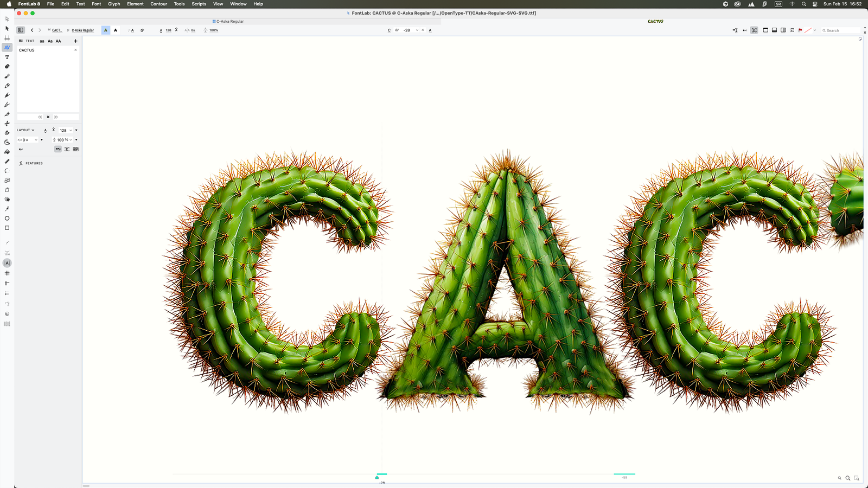Open the Contour menu
Screen dimensions: 868x488
(x=158, y=4)
